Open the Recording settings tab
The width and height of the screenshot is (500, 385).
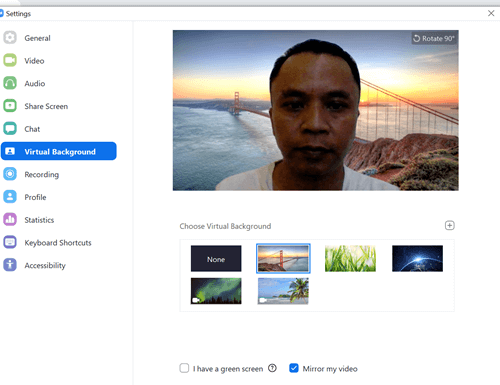click(41, 174)
